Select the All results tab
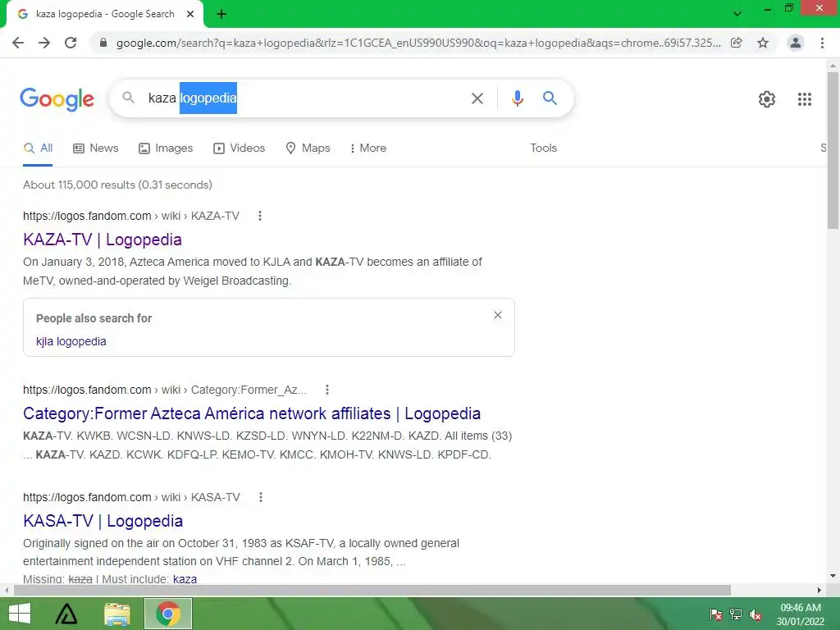840x630 pixels. [38, 148]
